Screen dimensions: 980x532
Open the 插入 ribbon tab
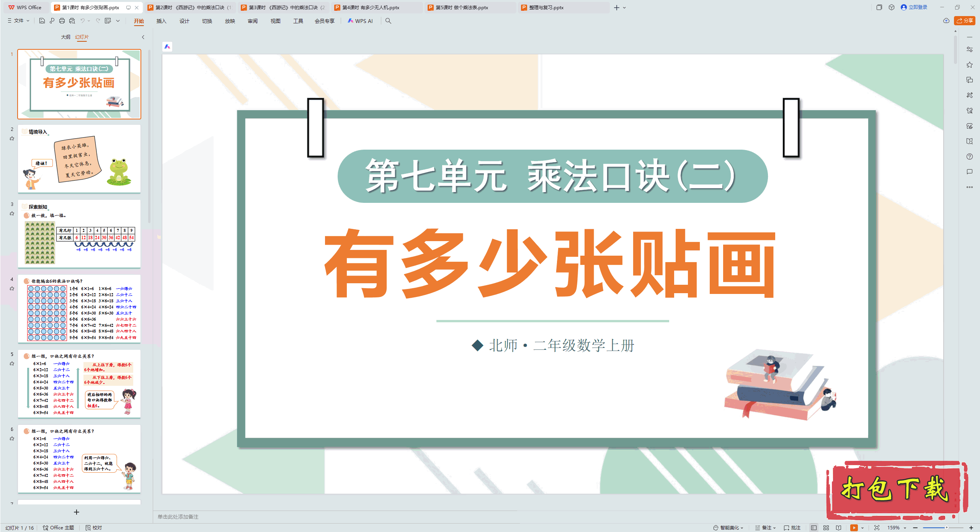coord(161,21)
